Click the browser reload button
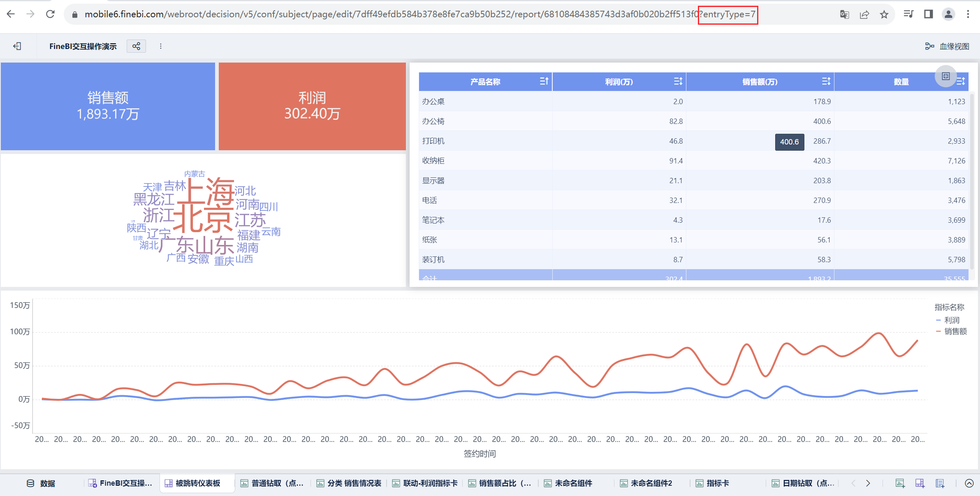The image size is (980, 496). 50,14
